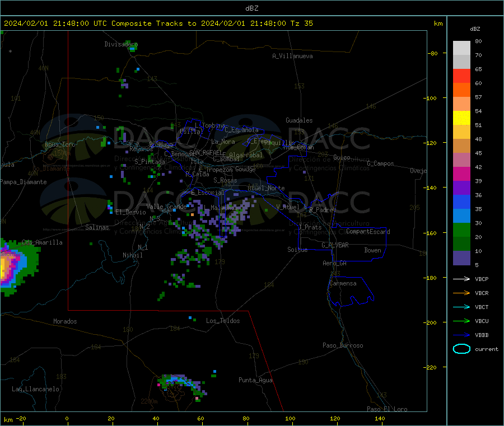This screenshot has height=426, width=504.
Task: Click the Agua_Toro map label
Action: tap(60, 144)
